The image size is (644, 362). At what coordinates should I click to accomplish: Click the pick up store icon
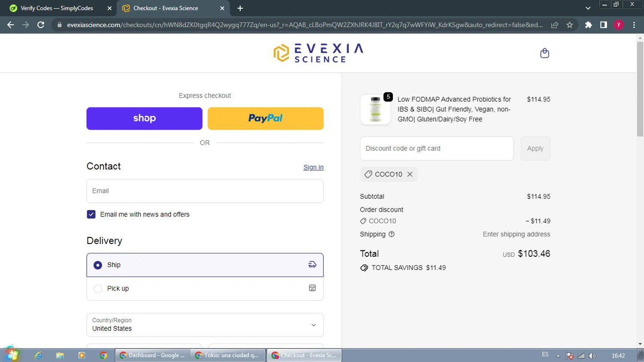(x=312, y=288)
